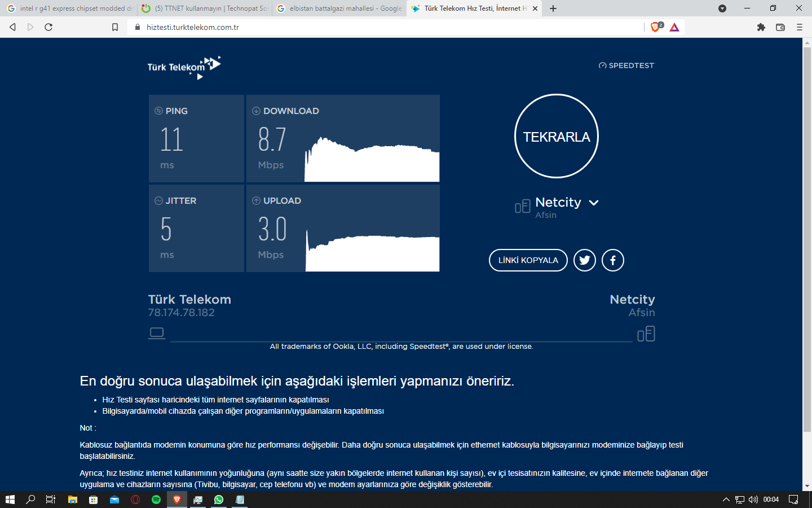Click the Ookla trademarks notice text
The image size is (812, 508).
(401, 347)
